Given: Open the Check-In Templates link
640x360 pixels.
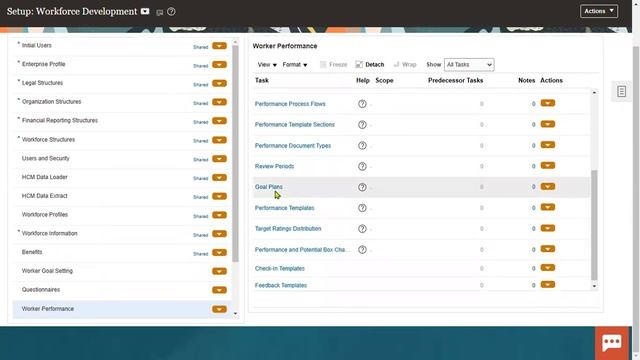Looking at the screenshot, I should pos(280,269).
